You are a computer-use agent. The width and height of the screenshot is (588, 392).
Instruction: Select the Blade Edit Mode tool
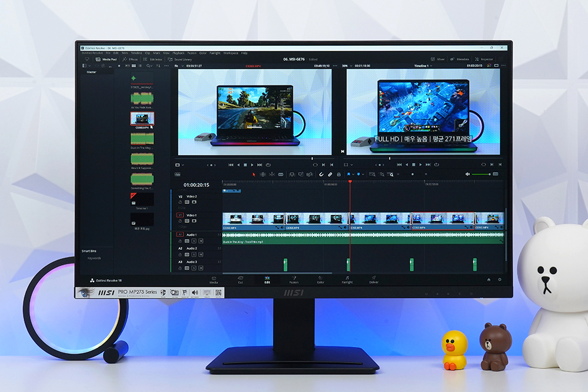(281, 175)
